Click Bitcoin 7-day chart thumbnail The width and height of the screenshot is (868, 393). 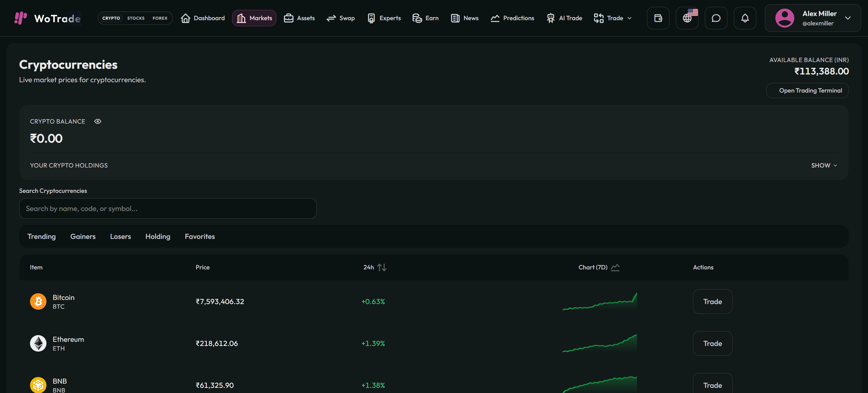(x=599, y=301)
